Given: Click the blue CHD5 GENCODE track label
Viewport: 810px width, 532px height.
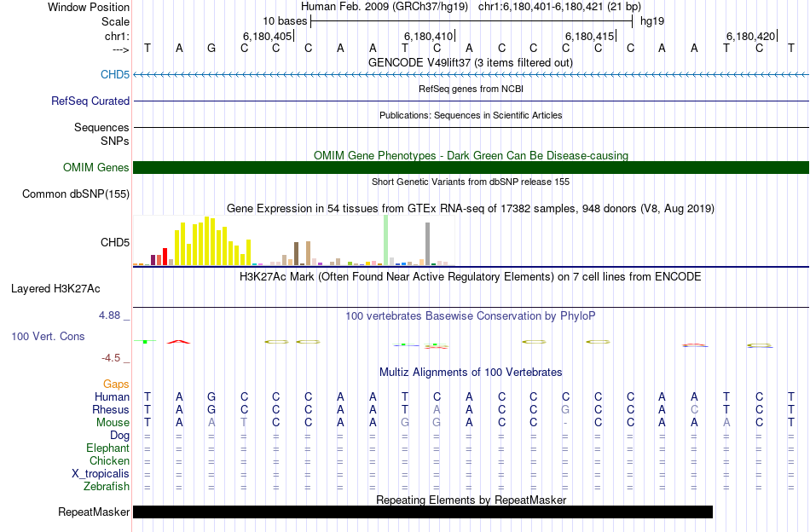Looking at the screenshot, I should [115, 74].
